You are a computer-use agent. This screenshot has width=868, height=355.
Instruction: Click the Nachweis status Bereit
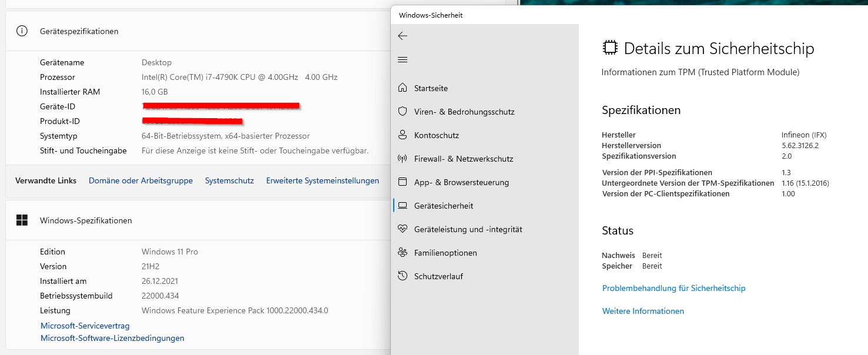click(x=652, y=256)
